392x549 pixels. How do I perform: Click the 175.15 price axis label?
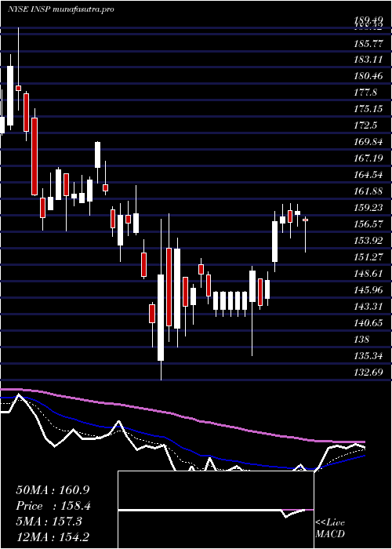tap(368, 109)
